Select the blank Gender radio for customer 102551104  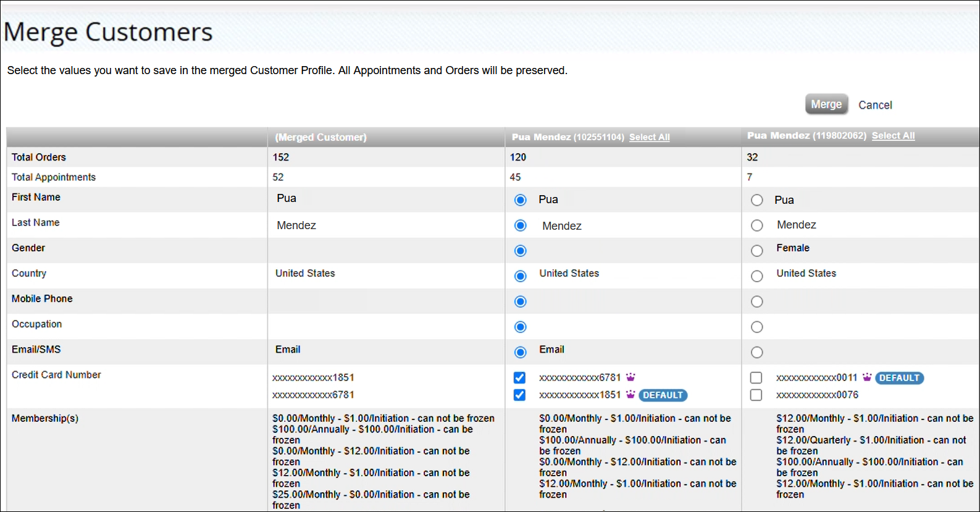pyautogui.click(x=521, y=251)
